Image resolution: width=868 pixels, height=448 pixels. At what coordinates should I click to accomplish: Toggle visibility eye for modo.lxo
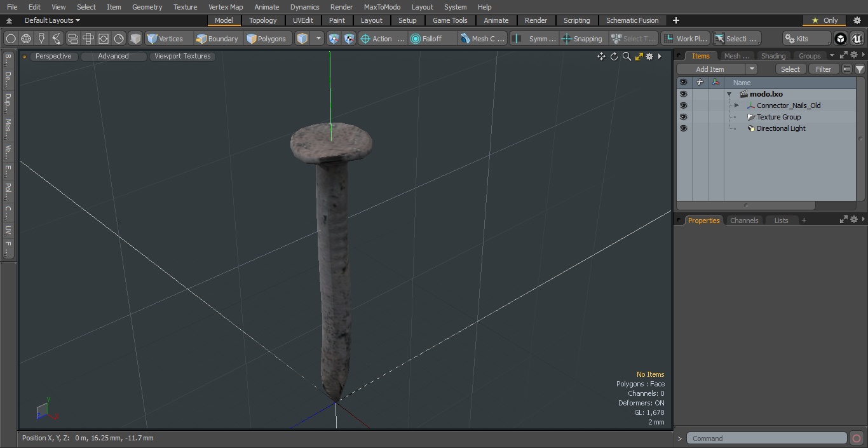coord(683,94)
